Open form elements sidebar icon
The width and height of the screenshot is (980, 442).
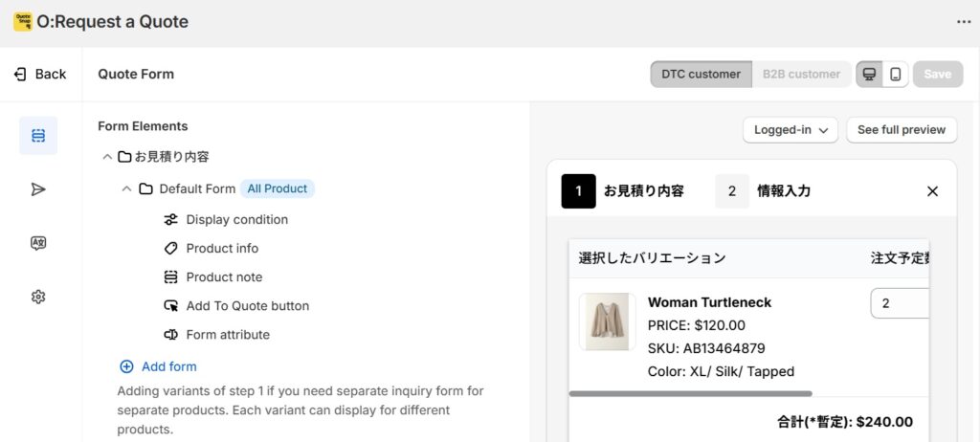[38, 136]
